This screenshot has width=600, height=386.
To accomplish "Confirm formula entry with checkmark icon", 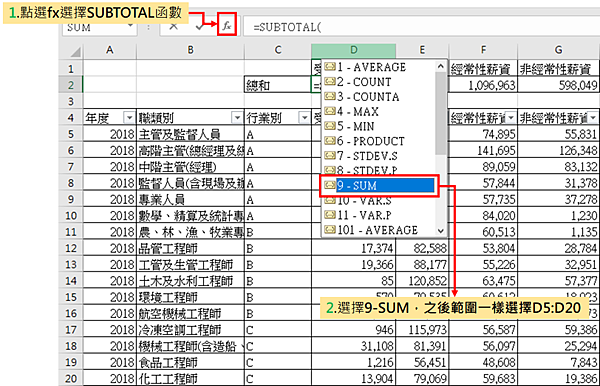I will point(199,26).
